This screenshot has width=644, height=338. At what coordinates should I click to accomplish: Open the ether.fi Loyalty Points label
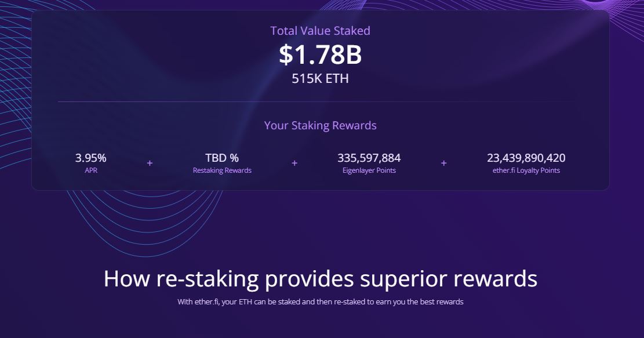(x=526, y=170)
